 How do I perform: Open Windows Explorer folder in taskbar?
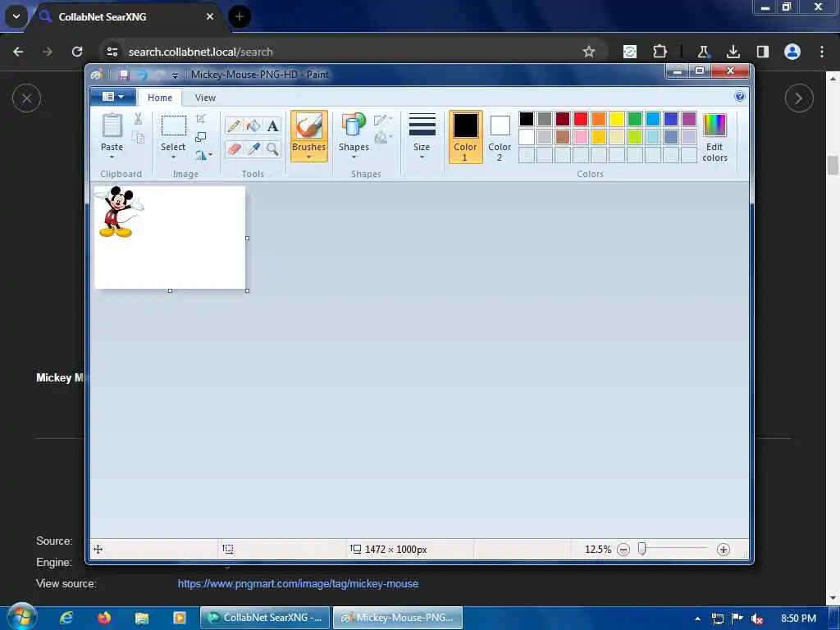pos(142,618)
